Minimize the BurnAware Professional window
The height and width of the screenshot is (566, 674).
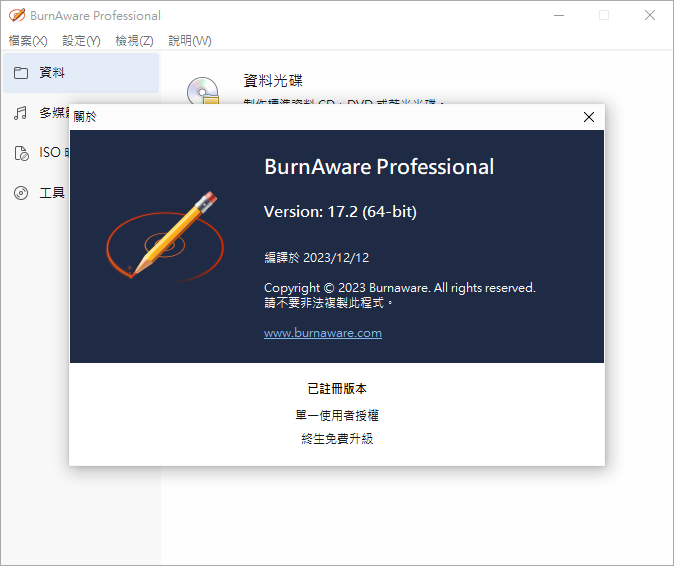pyautogui.click(x=559, y=15)
